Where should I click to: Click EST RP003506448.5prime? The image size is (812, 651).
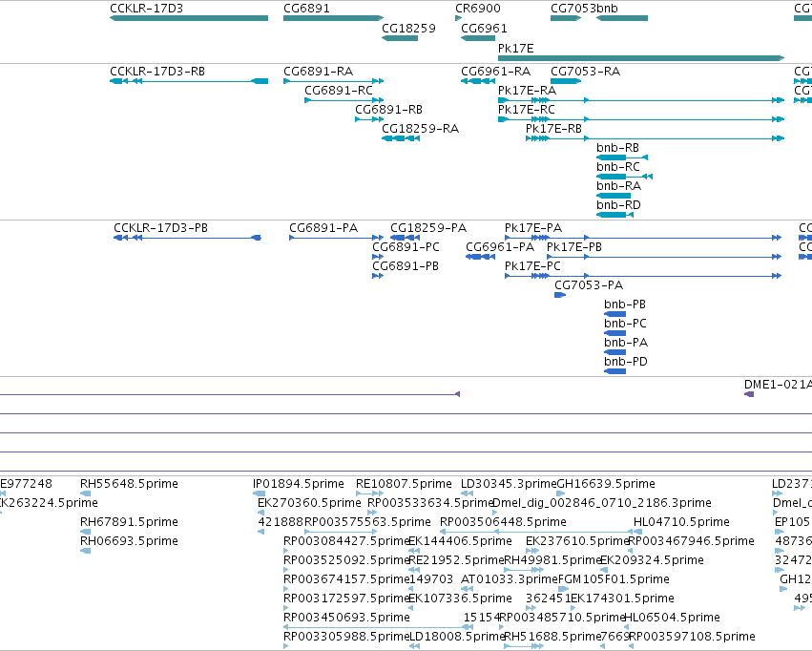click(x=503, y=522)
